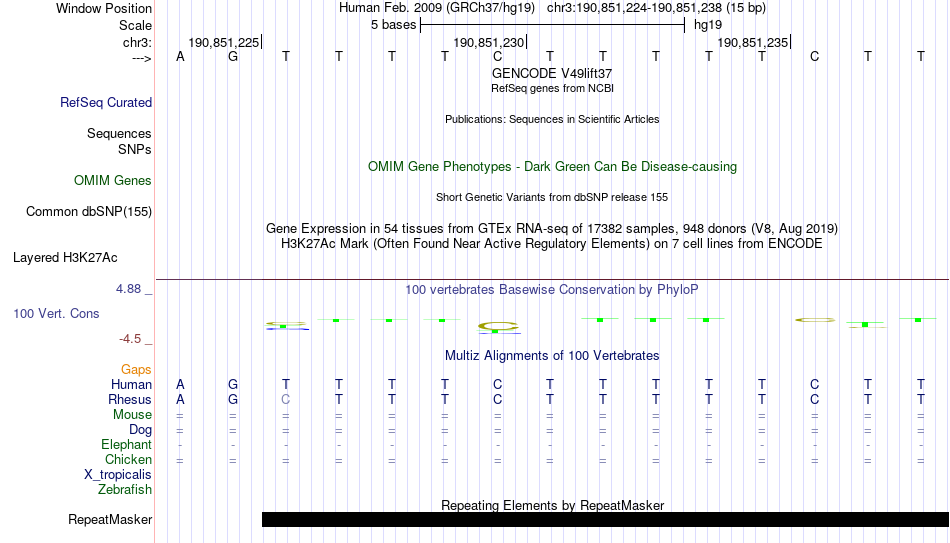Click the 'RefSeq genes from NCBI' title

(552, 88)
